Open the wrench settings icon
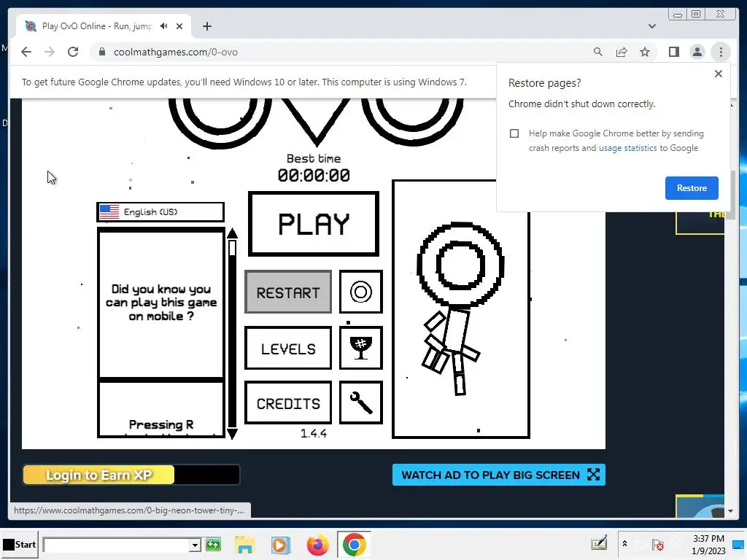This screenshot has width=747, height=560. click(360, 402)
